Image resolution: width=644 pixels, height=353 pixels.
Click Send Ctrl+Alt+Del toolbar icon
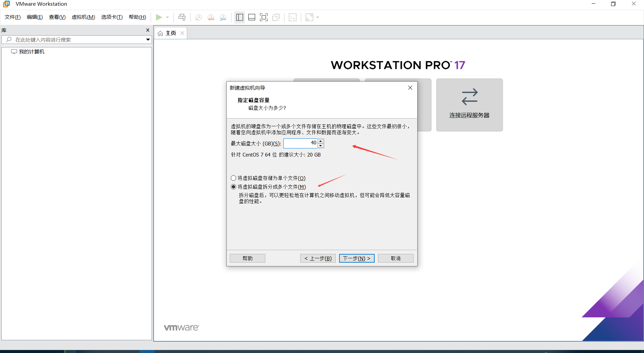182,17
